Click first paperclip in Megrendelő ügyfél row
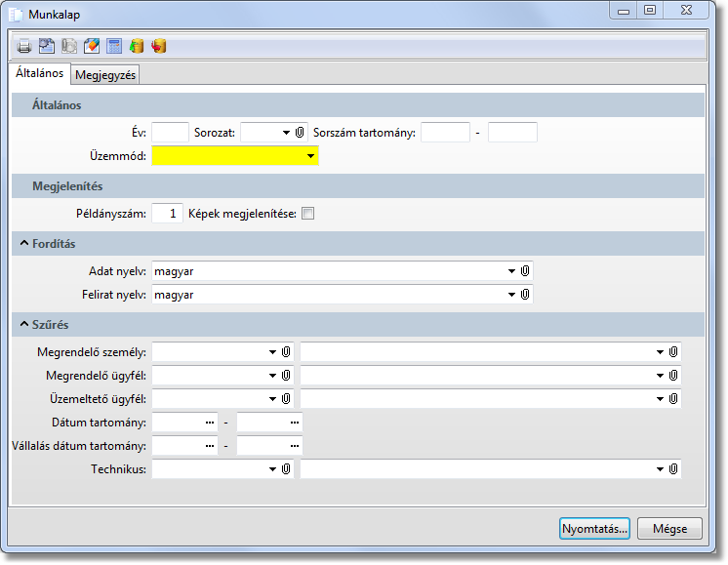 286,375
